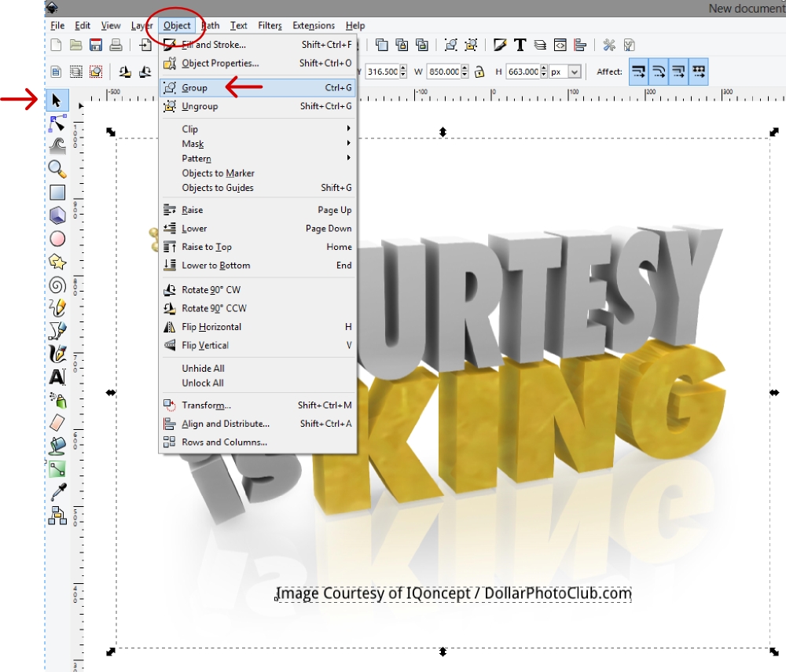
Task: Choose Transform from Object menu
Action: click(258, 405)
